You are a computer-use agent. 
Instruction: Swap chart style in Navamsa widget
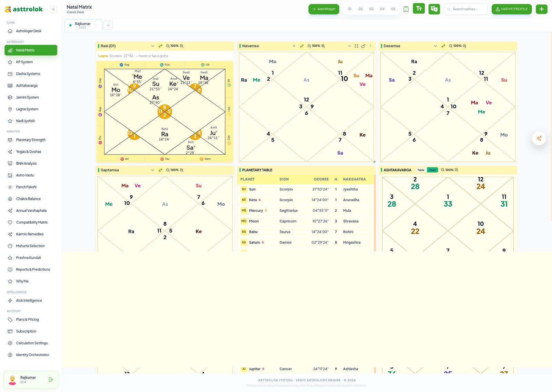302,46
